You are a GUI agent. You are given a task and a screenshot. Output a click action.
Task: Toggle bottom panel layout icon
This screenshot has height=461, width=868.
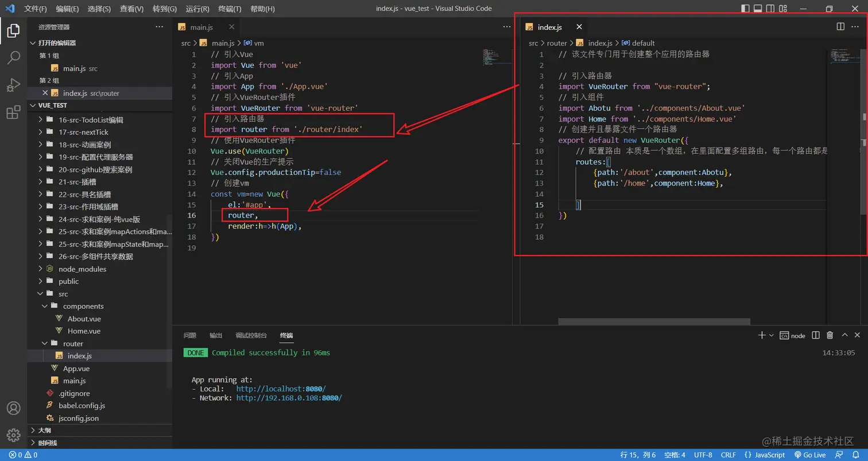pyautogui.click(x=758, y=9)
